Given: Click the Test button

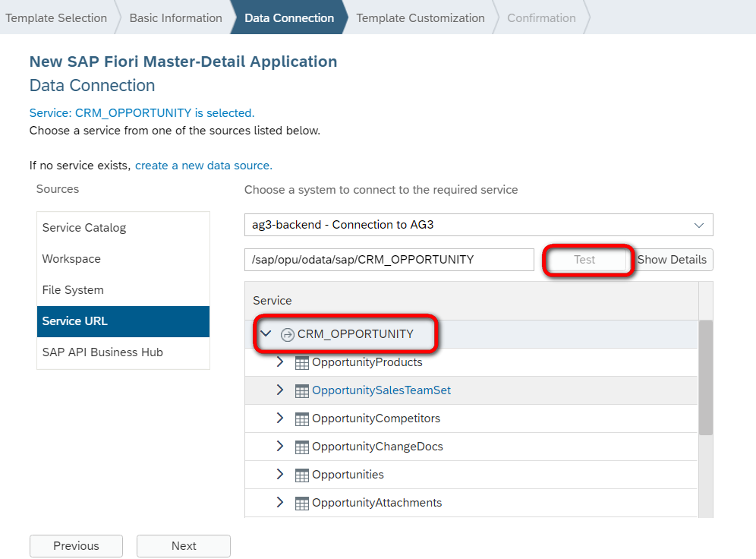Looking at the screenshot, I should pyautogui.click(x=584, y=260).
